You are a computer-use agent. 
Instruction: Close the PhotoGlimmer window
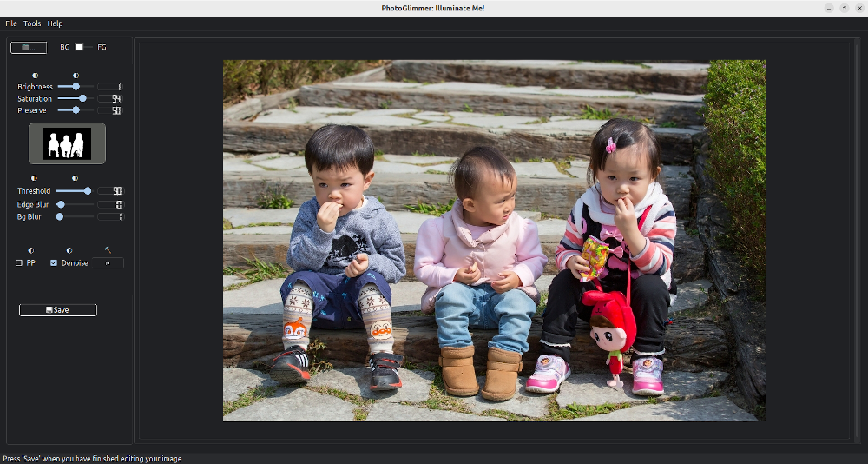[859, 8]
